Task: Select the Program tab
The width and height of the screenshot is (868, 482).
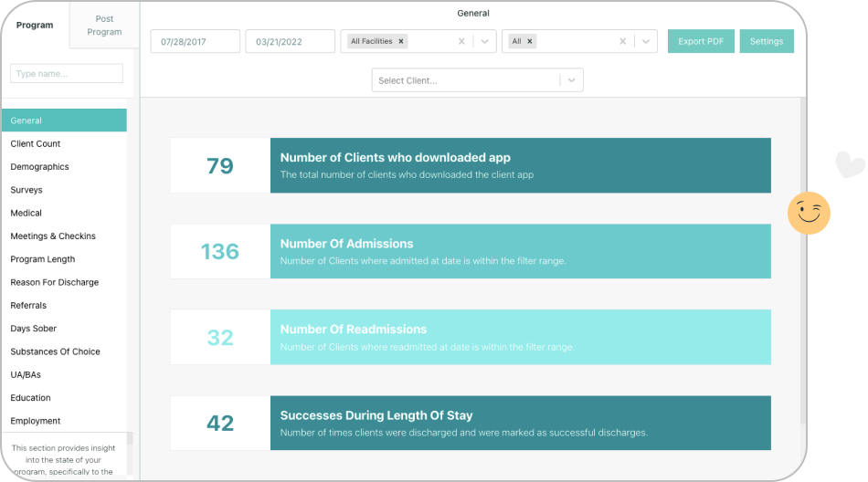Action: coord(35,26)
